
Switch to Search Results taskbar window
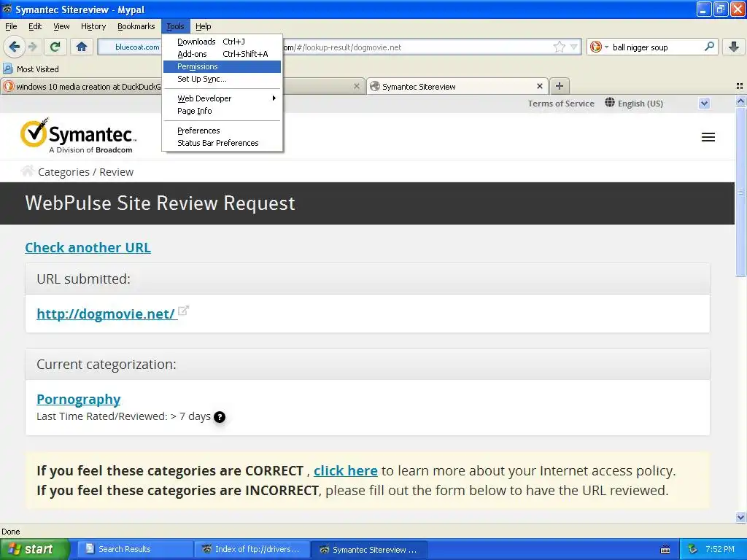pyautogui.click(x=135, y=549)
